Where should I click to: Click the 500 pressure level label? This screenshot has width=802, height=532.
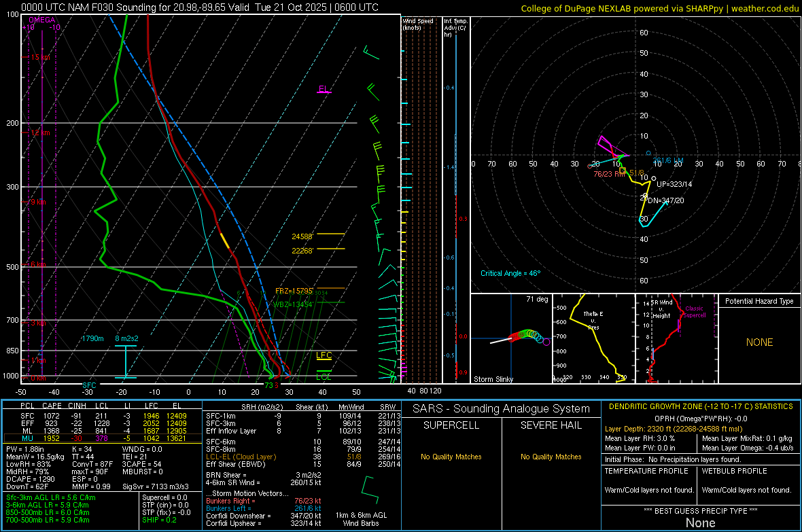[12, 267]
